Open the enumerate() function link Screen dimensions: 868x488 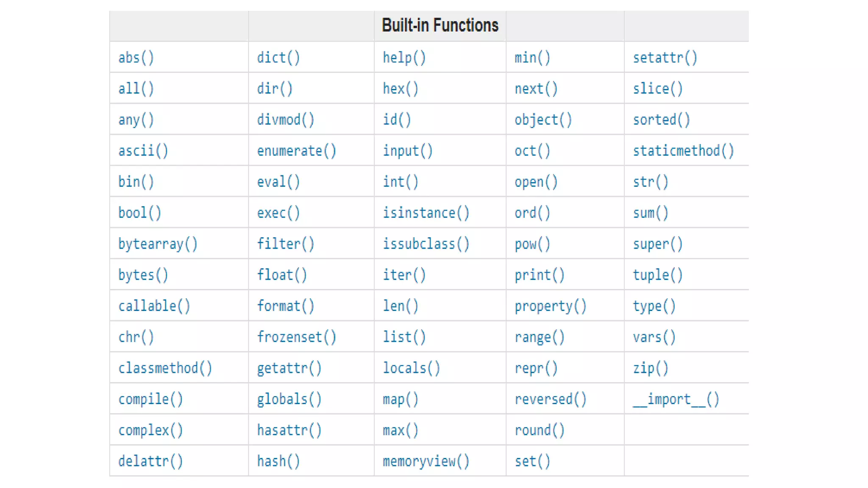(296, 151)
